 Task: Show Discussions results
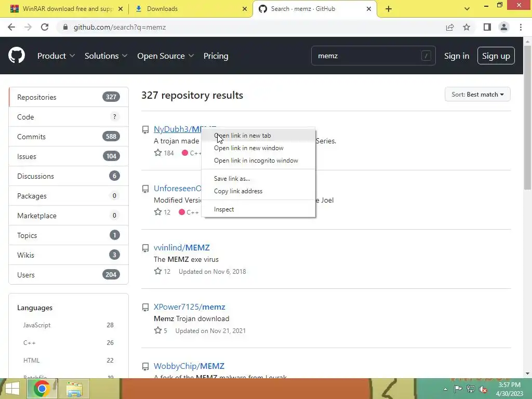coord(69,176)
